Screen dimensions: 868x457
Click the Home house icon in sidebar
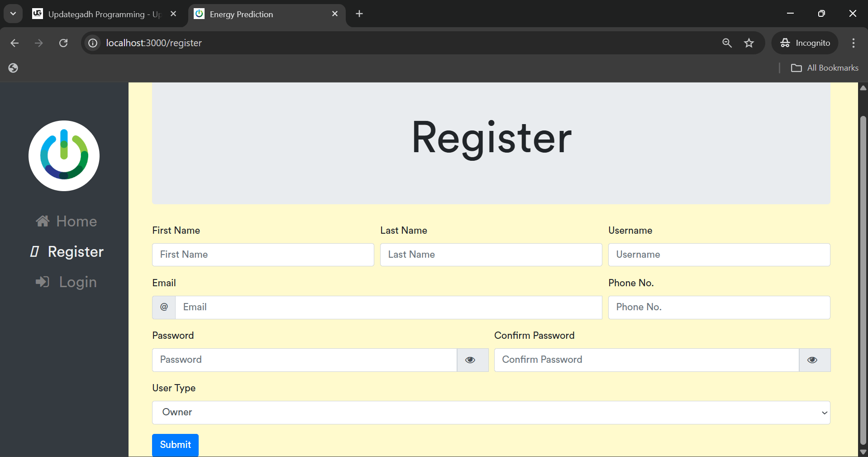43,221
